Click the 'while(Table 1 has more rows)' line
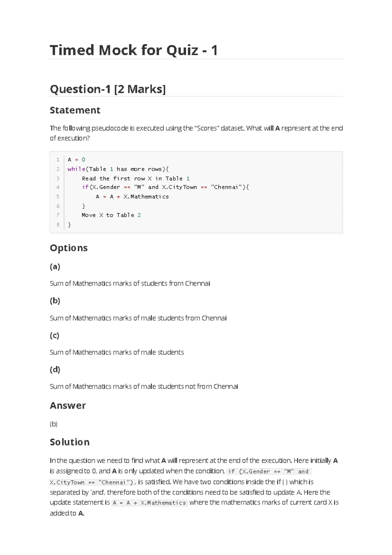Viewport: 392px width, 555px height. pyautogui.click(x=118, y=169)
